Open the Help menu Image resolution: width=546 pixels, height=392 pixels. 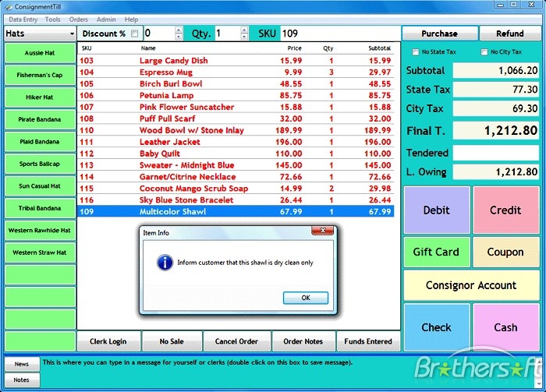point(131,19)
